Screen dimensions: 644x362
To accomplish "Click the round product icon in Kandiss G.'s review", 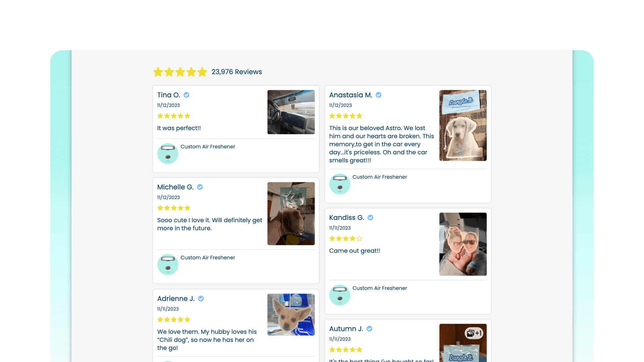I will pos(340,295).
